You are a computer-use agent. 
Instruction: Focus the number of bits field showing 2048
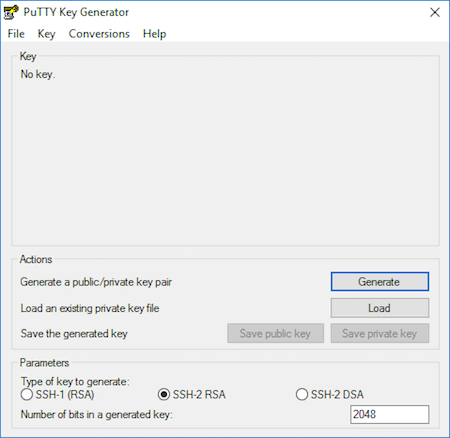click(x=389, y=414)
